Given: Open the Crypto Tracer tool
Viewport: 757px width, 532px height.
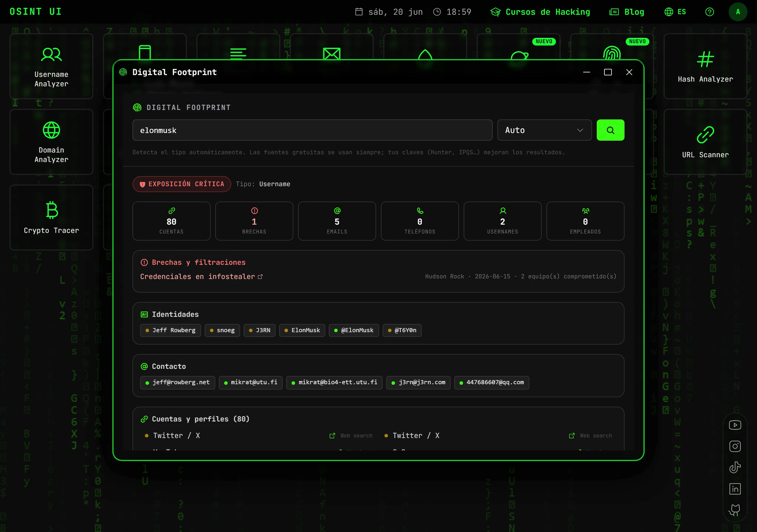Looking at the screenshot, I should (51, 217).
